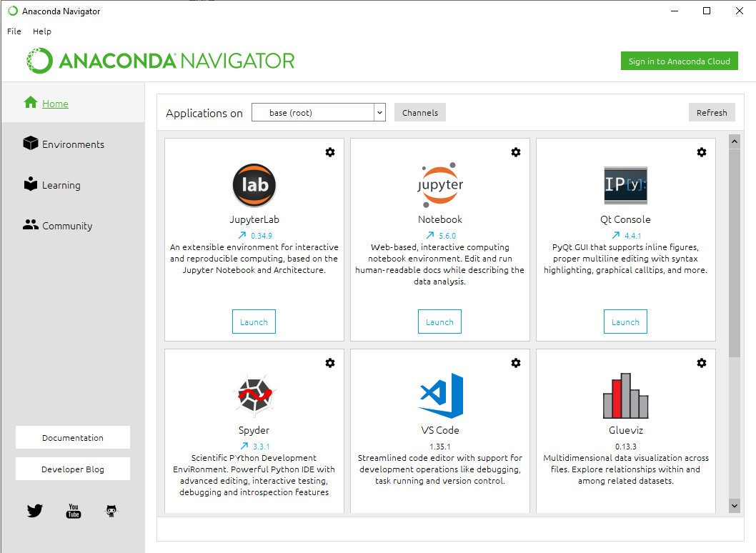This screenshot has height=553, width=756.
Task: Open the File menu
Action: (14, 31)
